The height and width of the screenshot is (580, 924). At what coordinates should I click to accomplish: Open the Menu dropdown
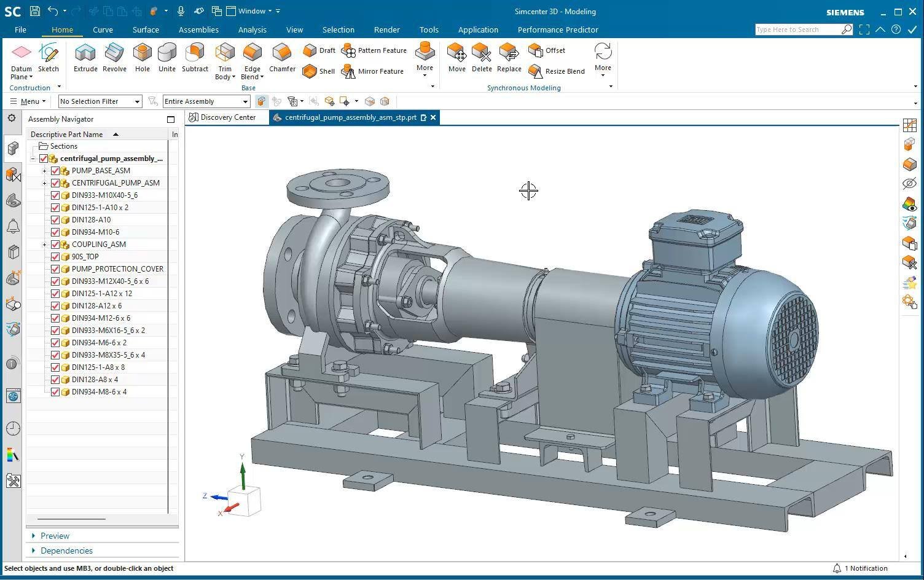[x=28, y=101]
